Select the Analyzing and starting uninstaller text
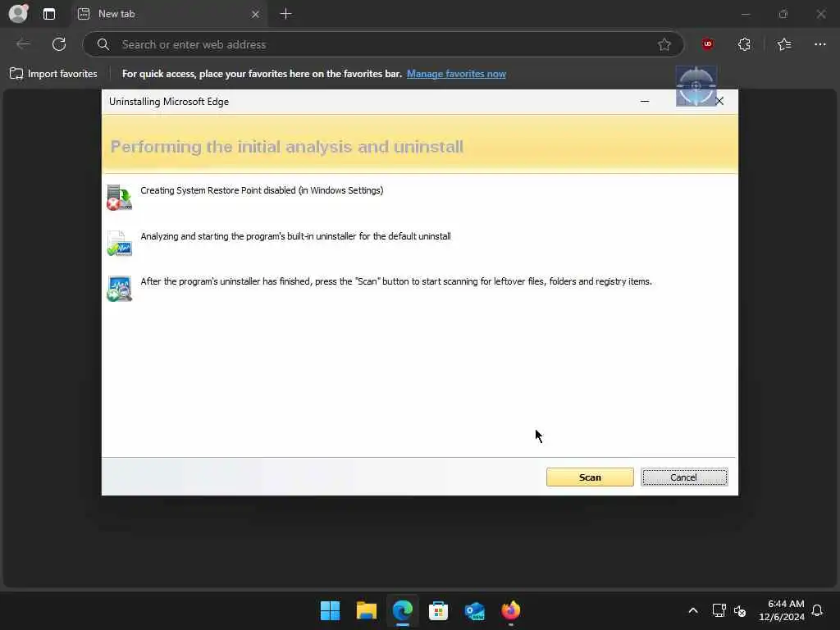Viewport: 840px width, 630px height. 295,236
